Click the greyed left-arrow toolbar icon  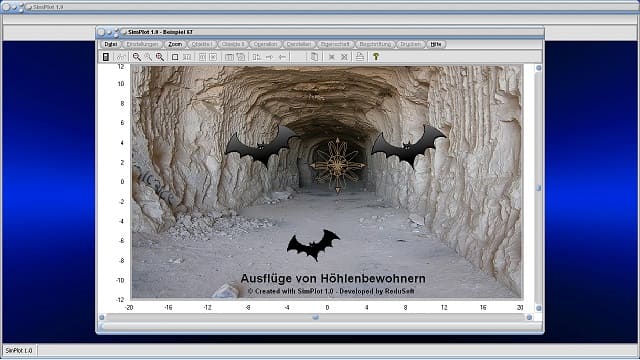[x=282, y=57]
